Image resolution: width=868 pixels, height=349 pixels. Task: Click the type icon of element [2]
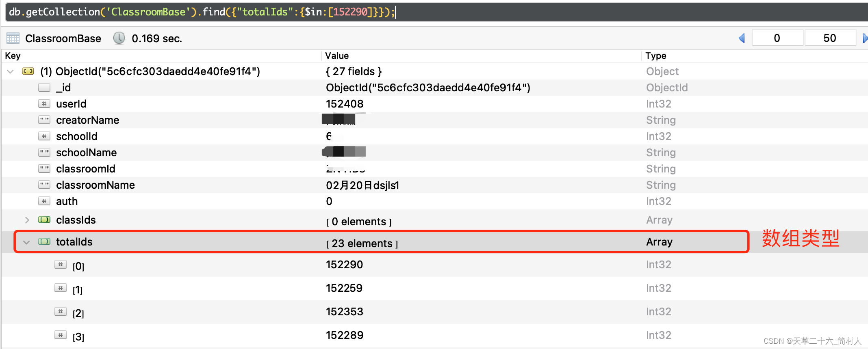click(x=61, y=312)
